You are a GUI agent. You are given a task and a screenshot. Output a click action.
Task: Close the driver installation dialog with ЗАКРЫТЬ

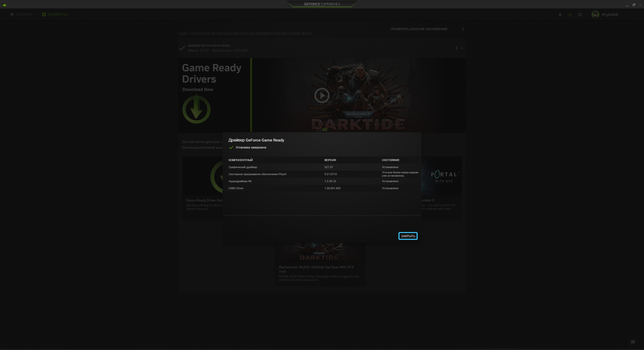(408, 236)
